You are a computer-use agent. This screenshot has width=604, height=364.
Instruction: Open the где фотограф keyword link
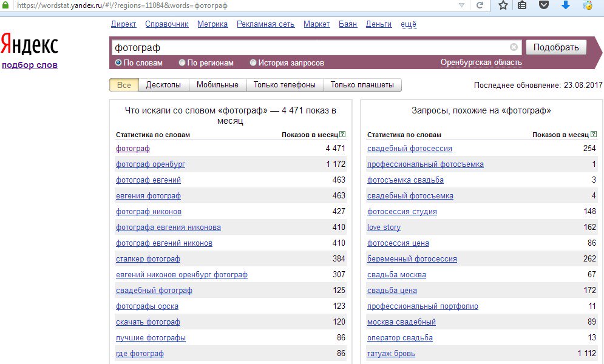140,354
